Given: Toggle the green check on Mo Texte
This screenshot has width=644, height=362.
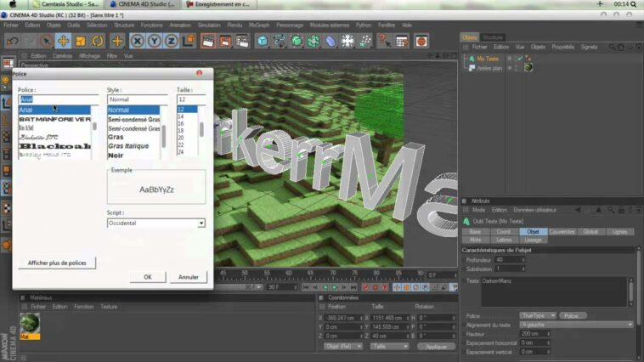Looking at the screenshot, I should (520, 59).
